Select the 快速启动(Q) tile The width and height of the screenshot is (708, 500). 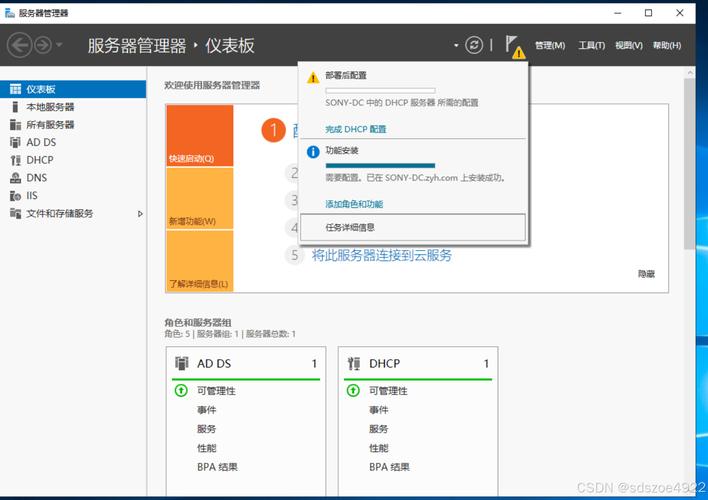tap(200, 136)
